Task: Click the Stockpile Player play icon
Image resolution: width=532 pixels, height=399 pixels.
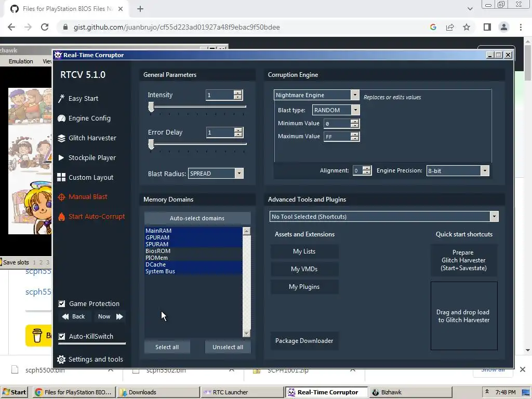Action: click(x=61, y=158)
